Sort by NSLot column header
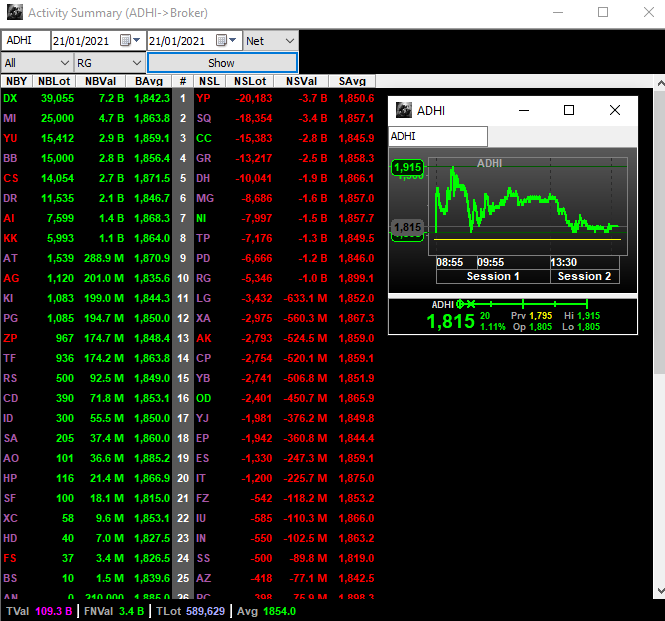Screen dimensions: 665x621 pos(250,81)
